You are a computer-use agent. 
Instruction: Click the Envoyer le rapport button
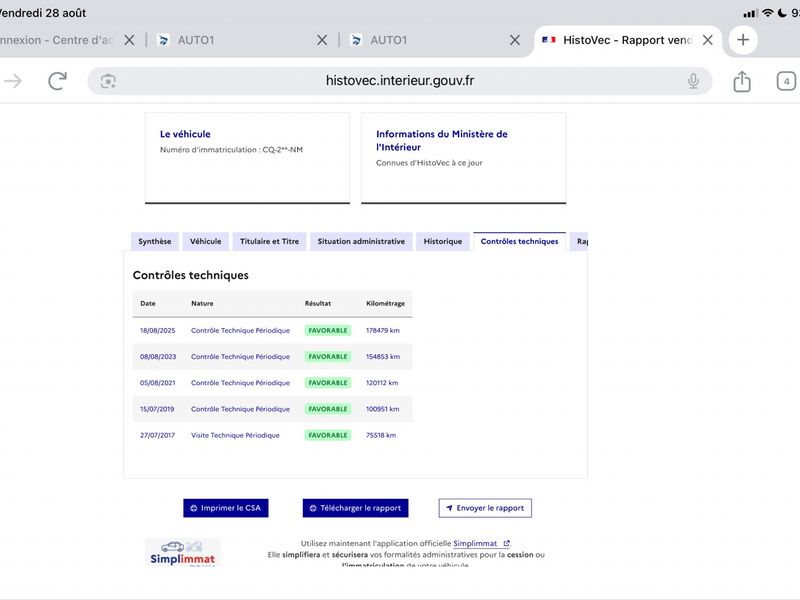485,508
